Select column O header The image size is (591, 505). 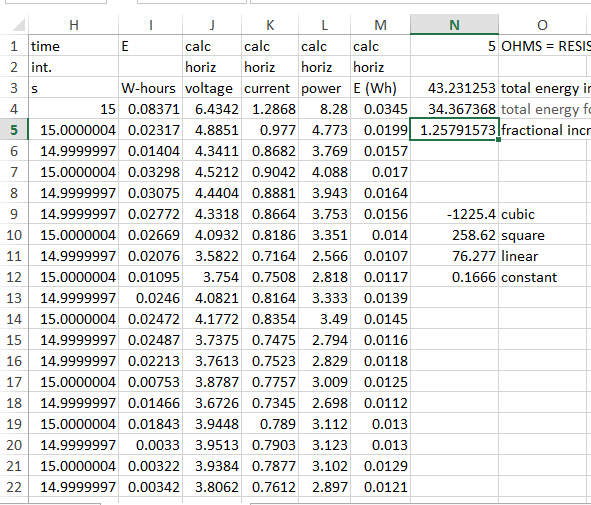544,24
